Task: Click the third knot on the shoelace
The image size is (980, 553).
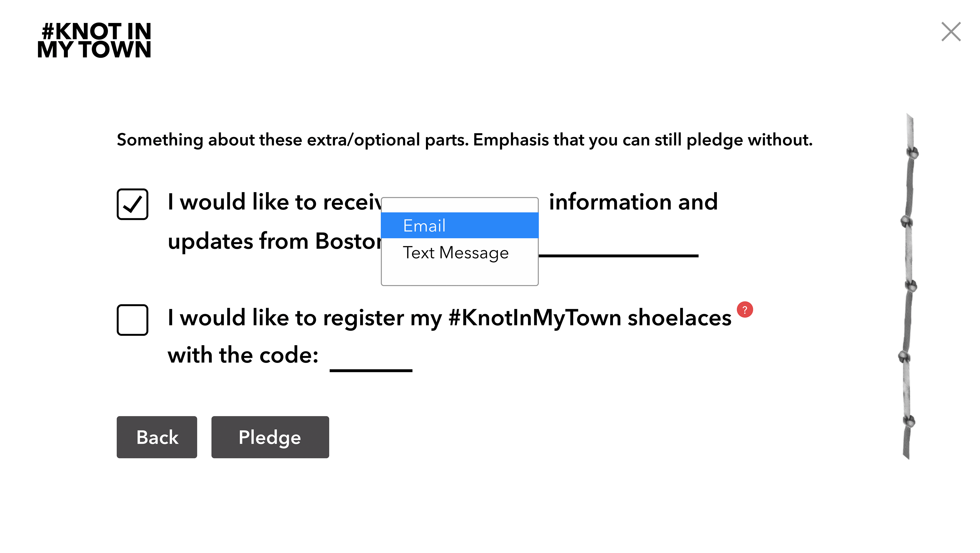Action: [x=911, y=286]
